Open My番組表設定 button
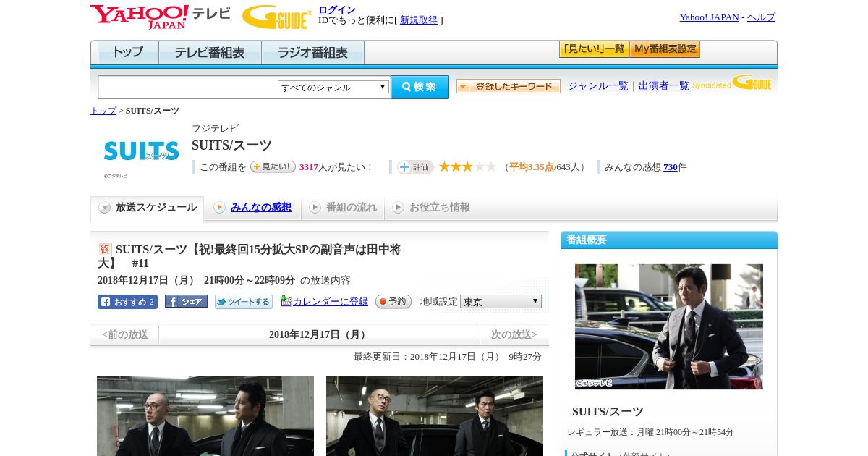This screenshot has height=456, width=868. 665,49
